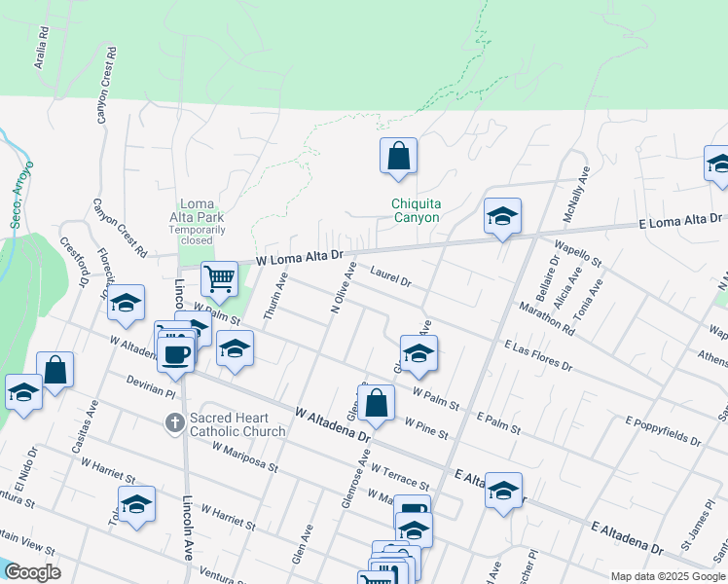Click the shopping cart marker at the bottom map edge
Viewport: 728px width, 584px height.
coord(377,577)
